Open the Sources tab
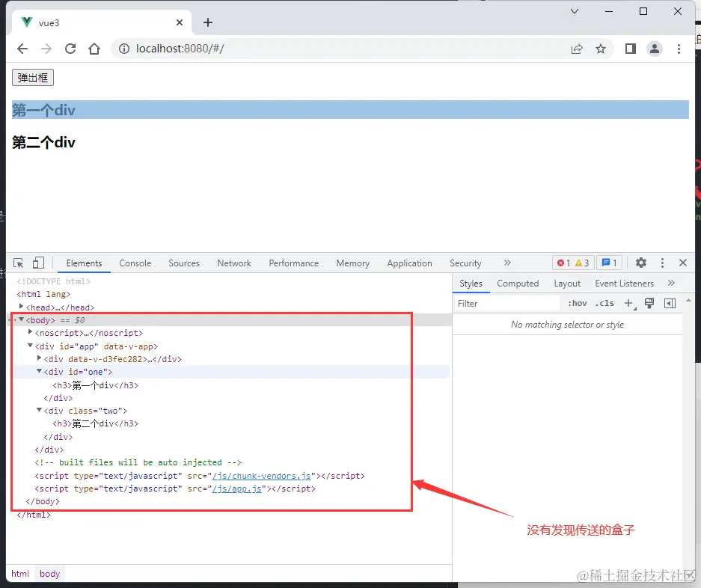The height and width of the screenshot is (588, 701). (x=184, y=263)
